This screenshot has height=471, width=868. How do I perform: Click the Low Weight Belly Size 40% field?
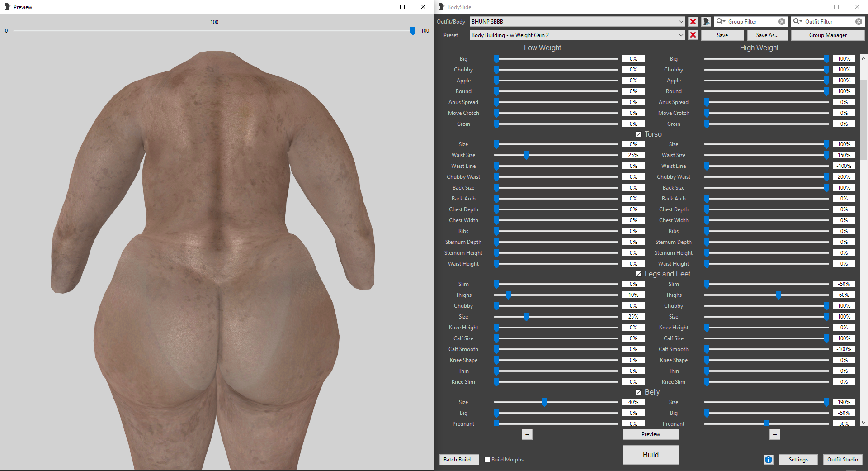(633, 402)
